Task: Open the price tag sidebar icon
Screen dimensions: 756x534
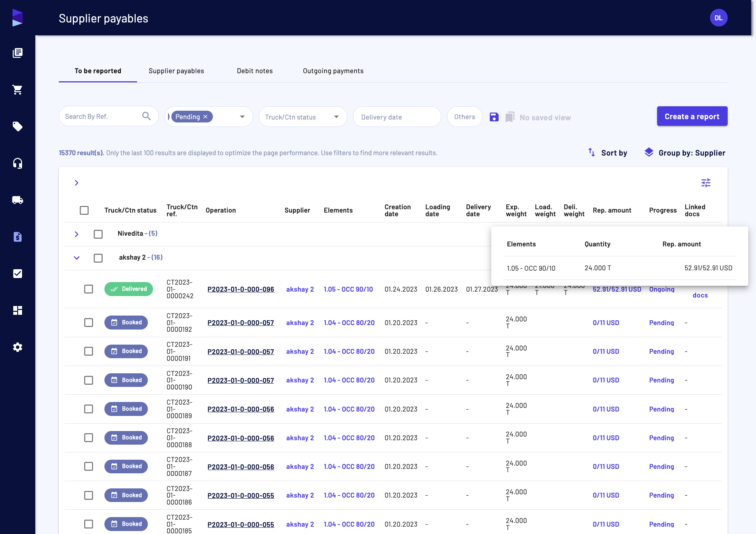Action: coord(18,127)
